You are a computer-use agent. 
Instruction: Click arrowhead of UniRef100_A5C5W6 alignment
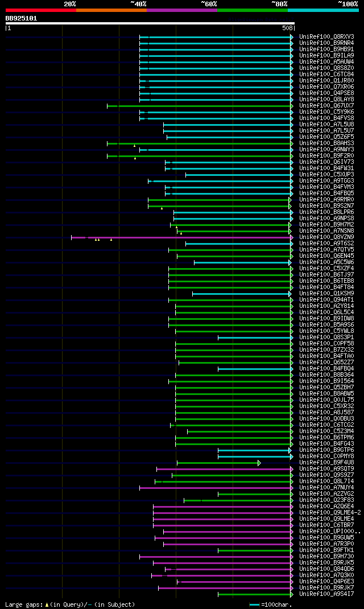pyautogui.click(x=290, y=262)
